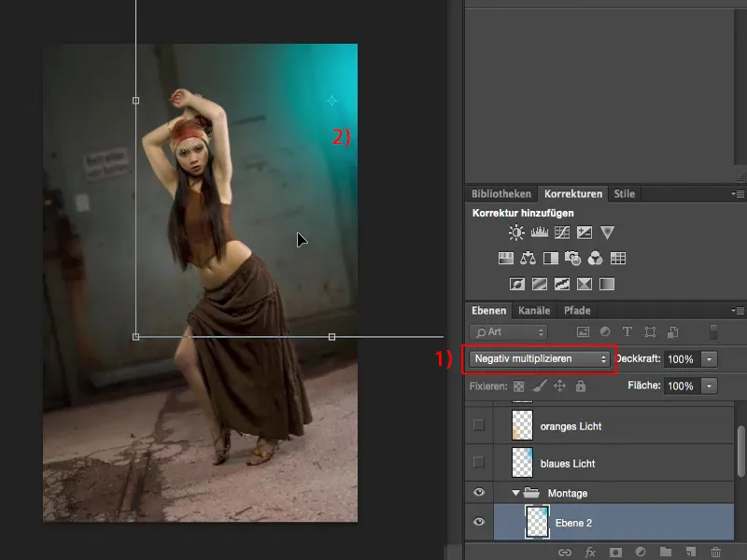Viewport: 747px width, 560px height.
Task: Add an Invert adjustment layer
Action: pos(517,285)
